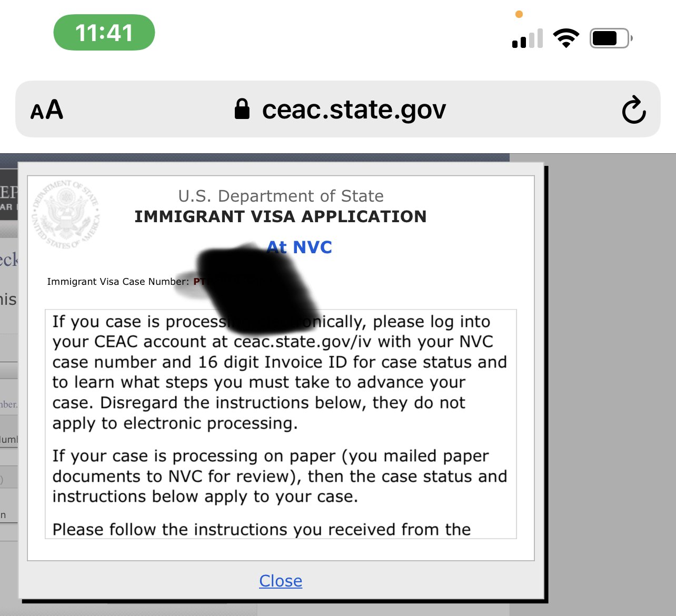Click the Immigrant Visa Case Number label
This screenshot has width=676, height=616.
[118, 282]
